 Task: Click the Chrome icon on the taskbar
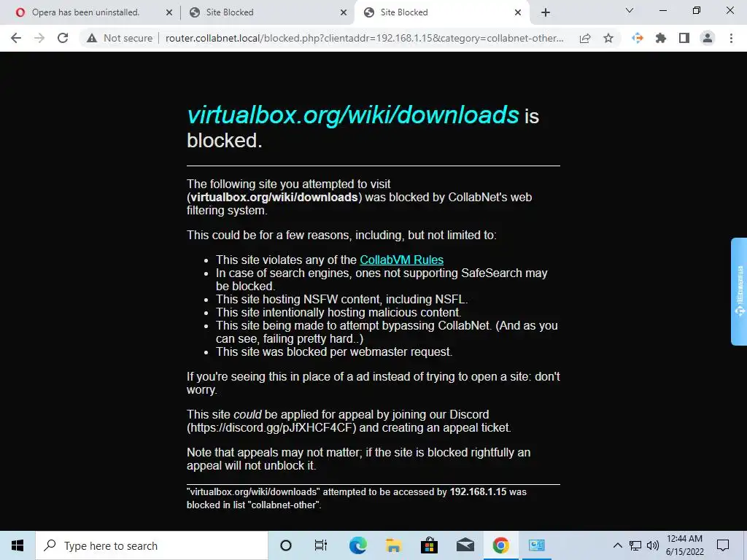(x=500, y=545)
